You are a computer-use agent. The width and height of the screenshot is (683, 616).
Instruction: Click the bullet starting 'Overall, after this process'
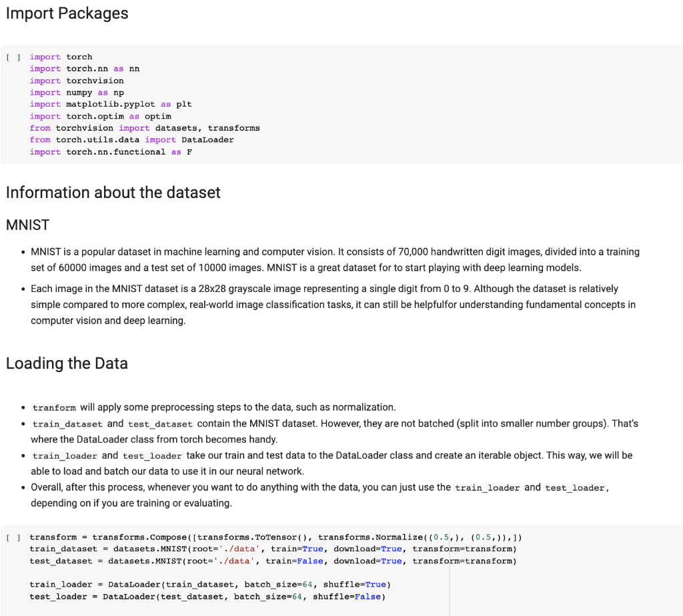pos(319,495)
